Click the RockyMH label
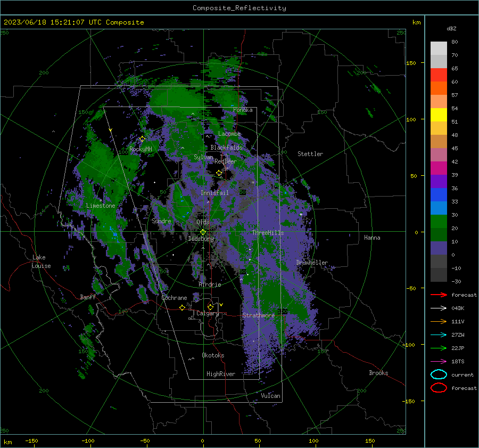The image size is (479, 448). (141, 149)
